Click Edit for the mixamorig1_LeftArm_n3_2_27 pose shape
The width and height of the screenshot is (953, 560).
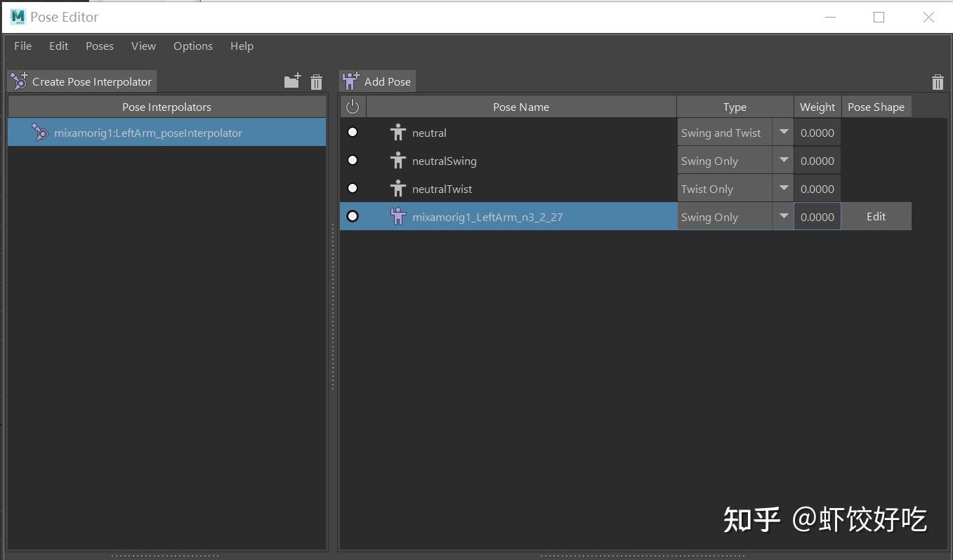point(876,216)
